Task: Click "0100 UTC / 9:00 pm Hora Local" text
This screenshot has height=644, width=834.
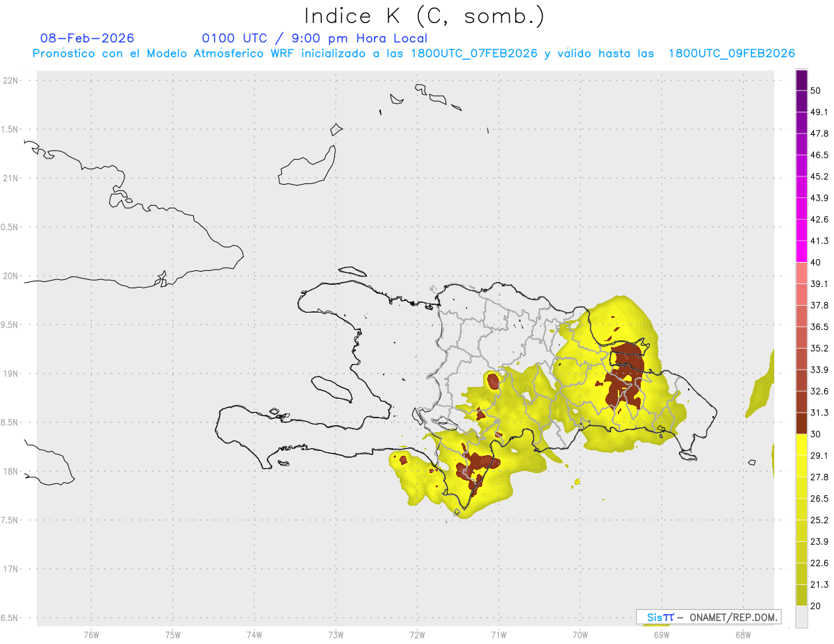Action: pyautogui.click(x=315, y=38)
